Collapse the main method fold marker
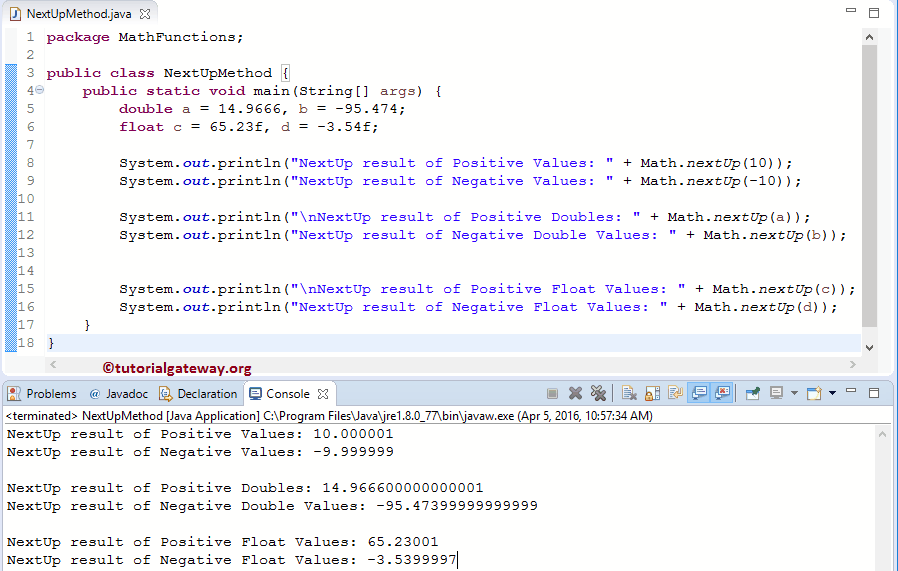 pyautogui.click(x=40, y=90)
